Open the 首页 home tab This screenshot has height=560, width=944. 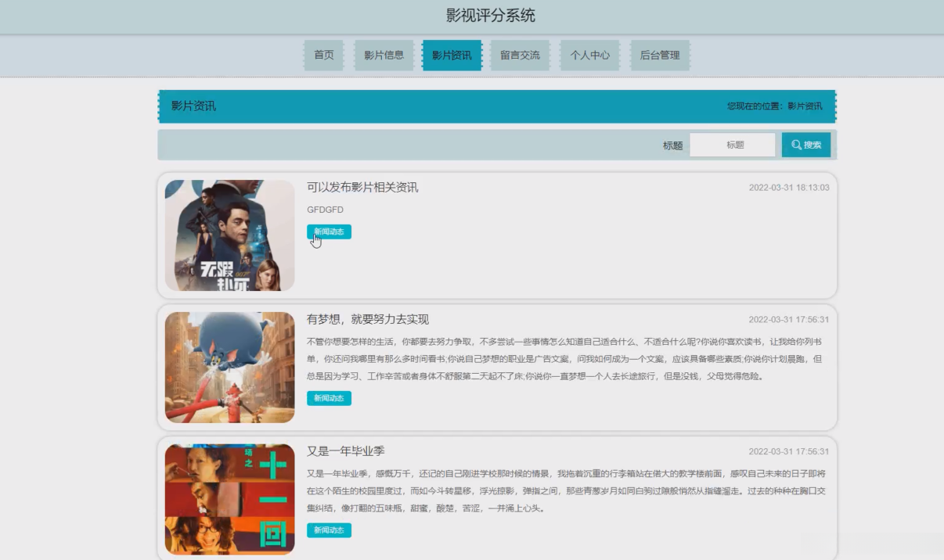[323, 56]
